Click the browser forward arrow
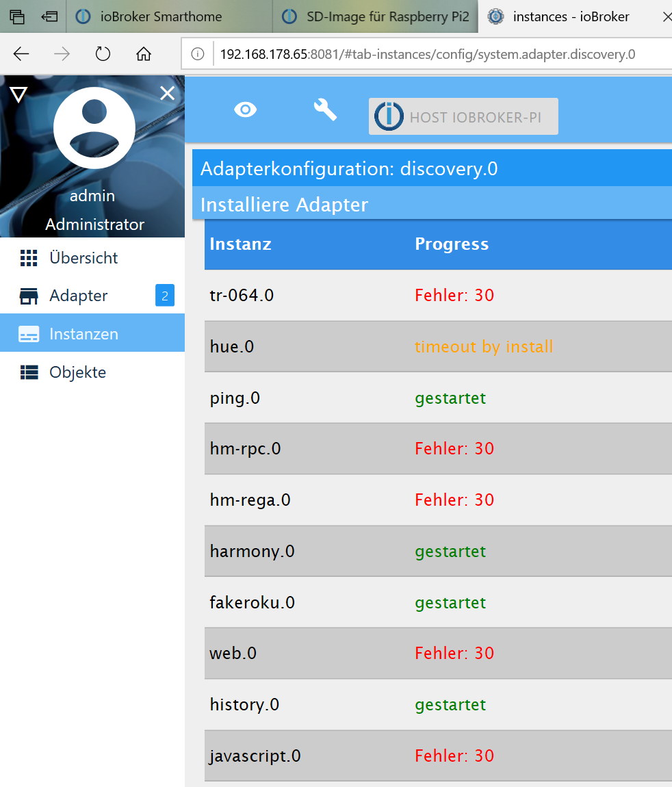The width and height of the screenshot is (672, 787). (x=62, y=53)
